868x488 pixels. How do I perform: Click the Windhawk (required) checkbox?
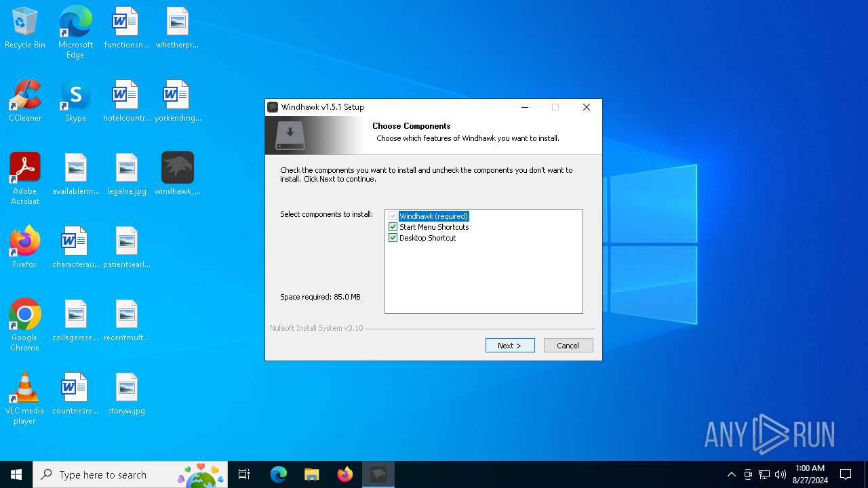393,216
